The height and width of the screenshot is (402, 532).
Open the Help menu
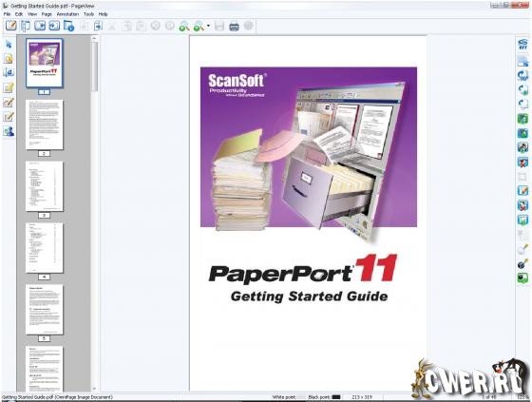pyautogui.click(x=103, y=14)
